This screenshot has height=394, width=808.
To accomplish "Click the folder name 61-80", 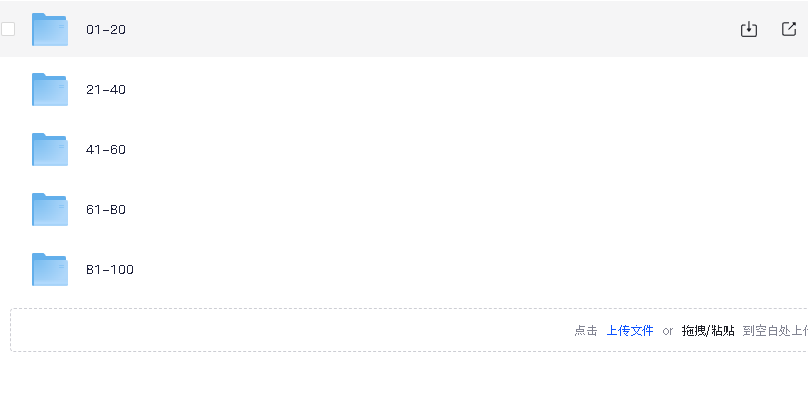I will point(106,210).
